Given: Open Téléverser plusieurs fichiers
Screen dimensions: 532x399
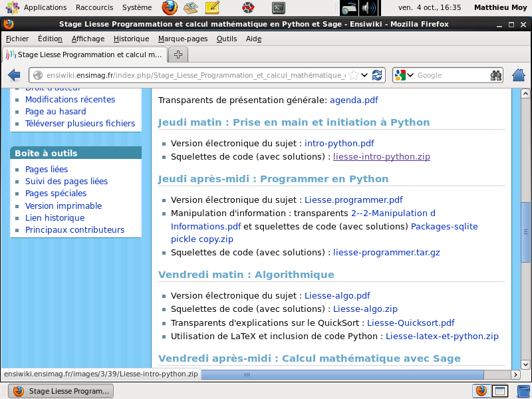Looking at the screenshot, I should point(80,123).
